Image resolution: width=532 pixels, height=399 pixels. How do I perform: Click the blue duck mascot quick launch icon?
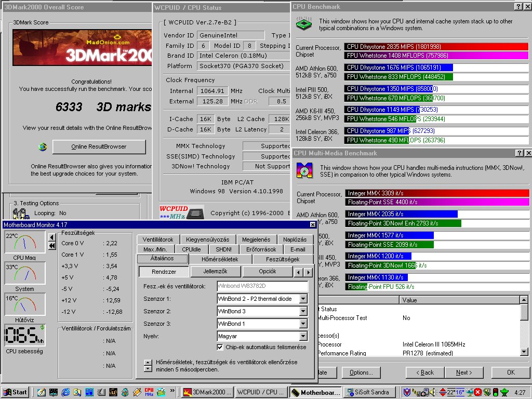(x=125, y=392)
